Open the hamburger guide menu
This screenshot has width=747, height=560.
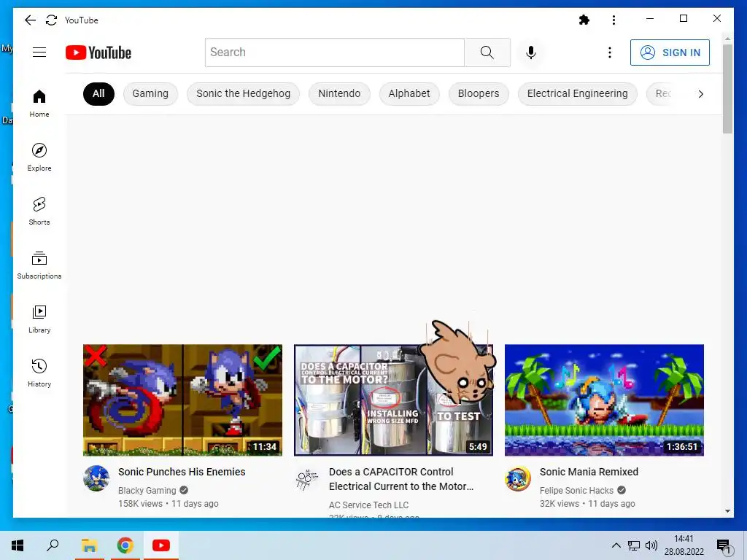tap(39, 52)
